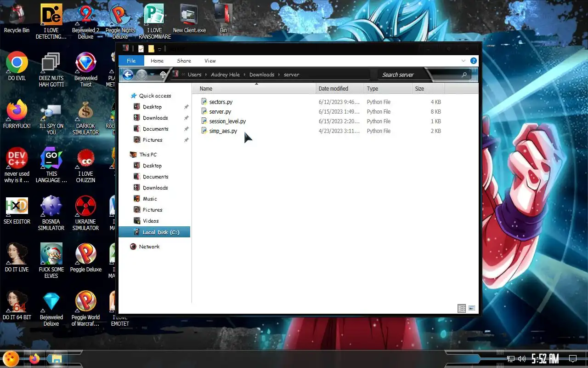Image resolution: width=588 pixels, height=368 pixels.
Task: Open the File menu tab
Action: (131, 61)
